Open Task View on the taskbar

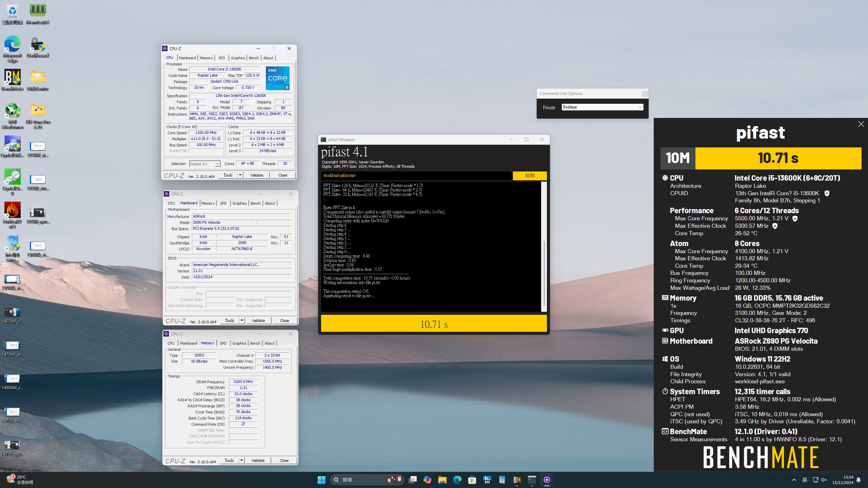point(412,480)
